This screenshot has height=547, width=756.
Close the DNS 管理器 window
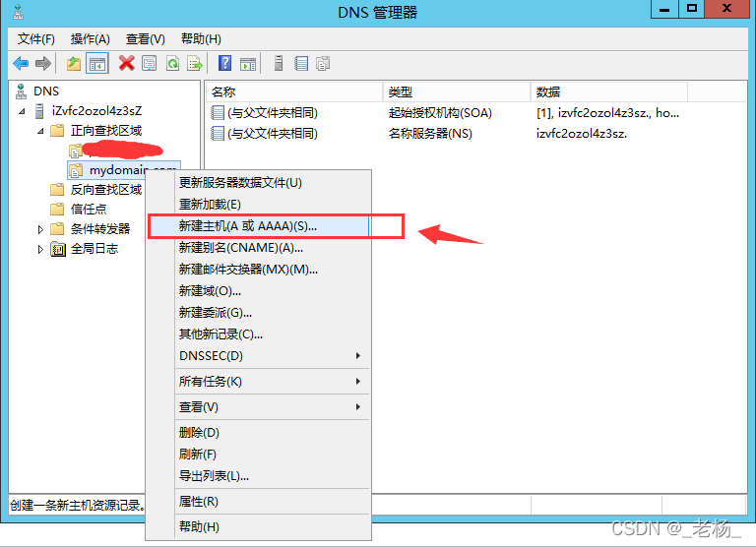pos(727,9)
